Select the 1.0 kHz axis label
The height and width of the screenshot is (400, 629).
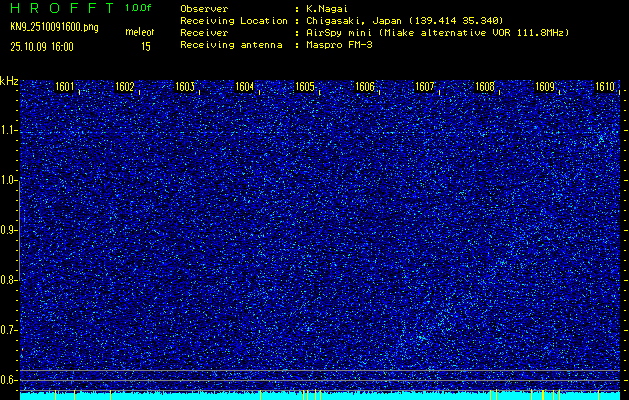pos(9,180)
